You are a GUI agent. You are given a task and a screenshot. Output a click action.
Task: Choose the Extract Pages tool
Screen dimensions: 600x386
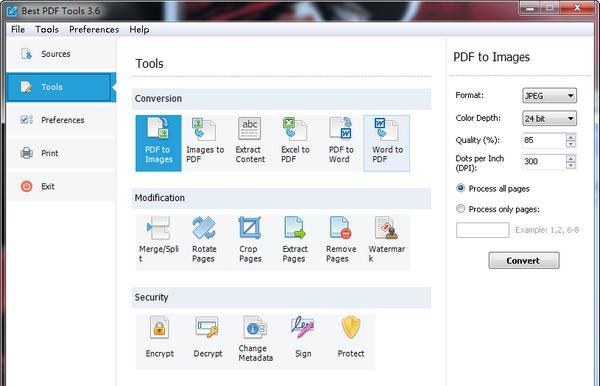pyautogui.click(x=295, y=242)
